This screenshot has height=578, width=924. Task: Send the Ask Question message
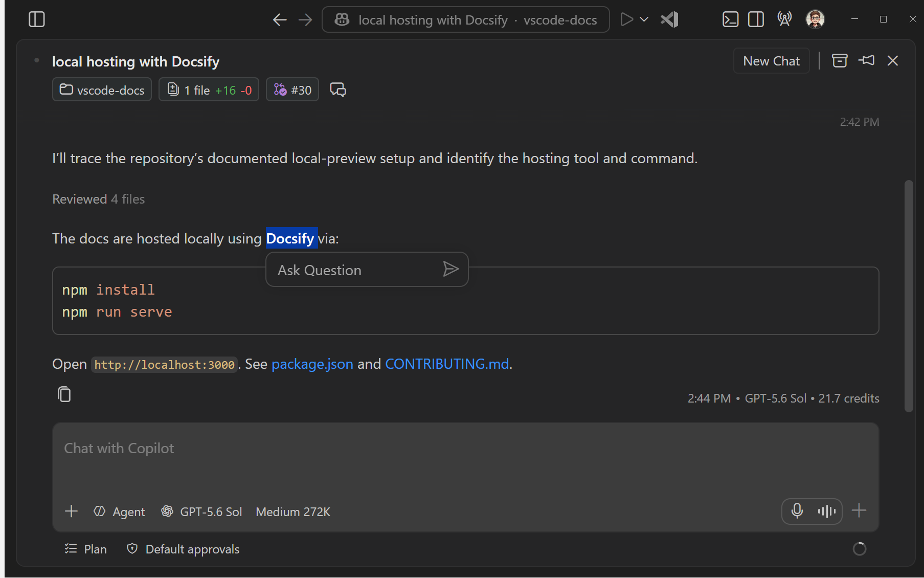(x=450, y=269)
